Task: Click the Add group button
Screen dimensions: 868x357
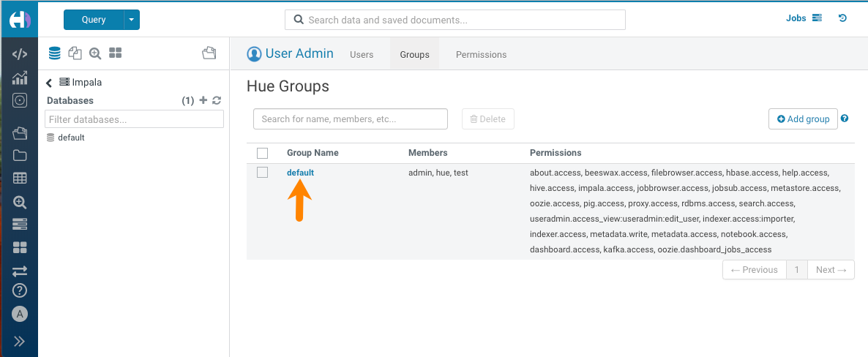Action: (803, 119)
